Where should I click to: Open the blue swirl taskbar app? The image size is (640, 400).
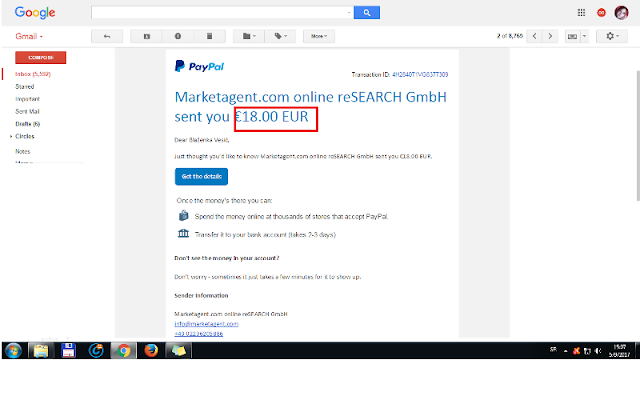pos(96,351)
